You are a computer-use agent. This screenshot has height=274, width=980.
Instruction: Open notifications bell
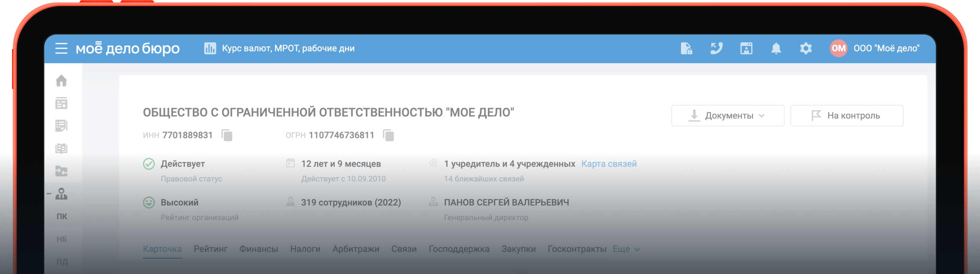(776, 48)
